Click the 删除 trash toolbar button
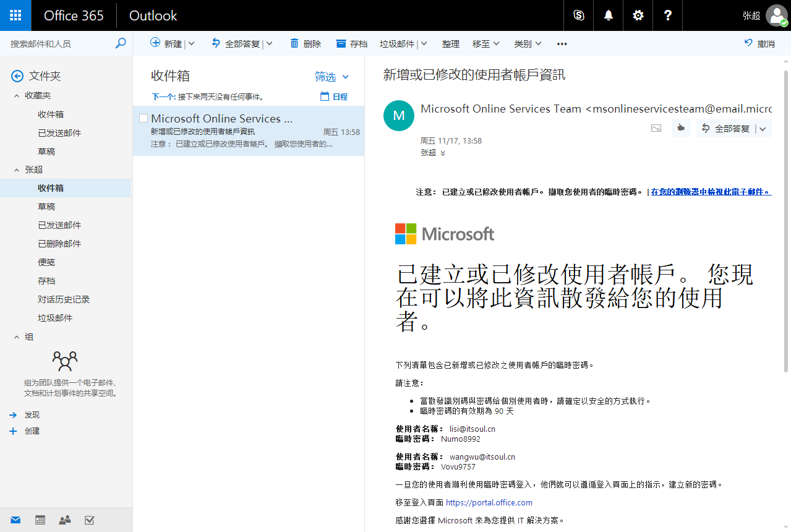Viewport: 791px width, 532px height. pyautogui.click(x=306, y=43)
